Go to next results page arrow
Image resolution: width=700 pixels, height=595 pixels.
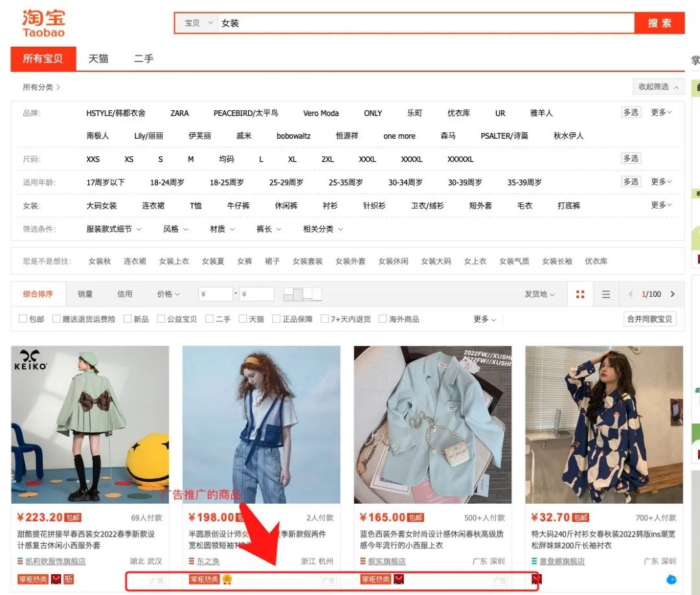672,294
